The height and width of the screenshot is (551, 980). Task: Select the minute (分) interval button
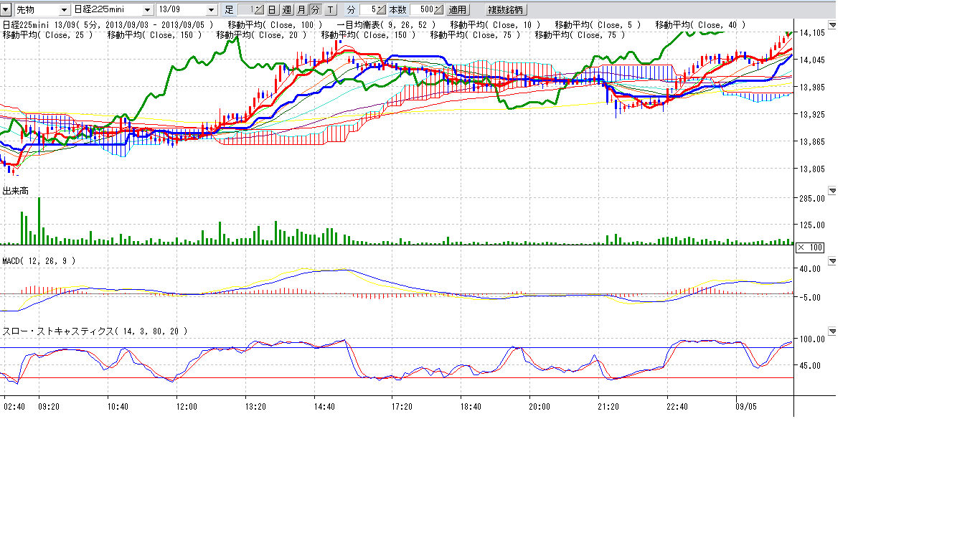click(315, 10)
